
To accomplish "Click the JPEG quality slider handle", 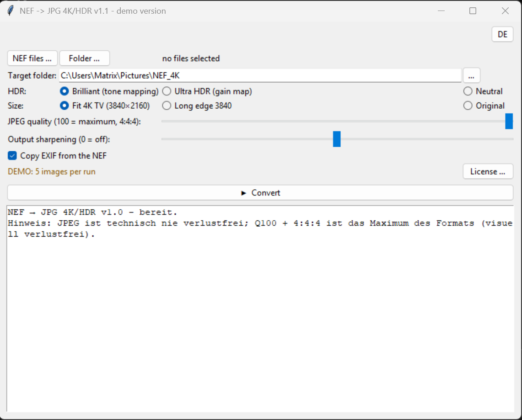I will point(509,121).
